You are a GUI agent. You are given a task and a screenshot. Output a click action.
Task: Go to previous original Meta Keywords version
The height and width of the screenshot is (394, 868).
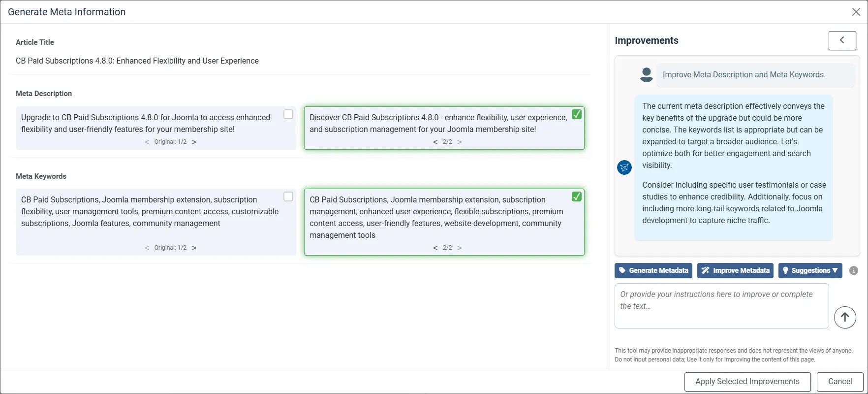tap(147, 248)
